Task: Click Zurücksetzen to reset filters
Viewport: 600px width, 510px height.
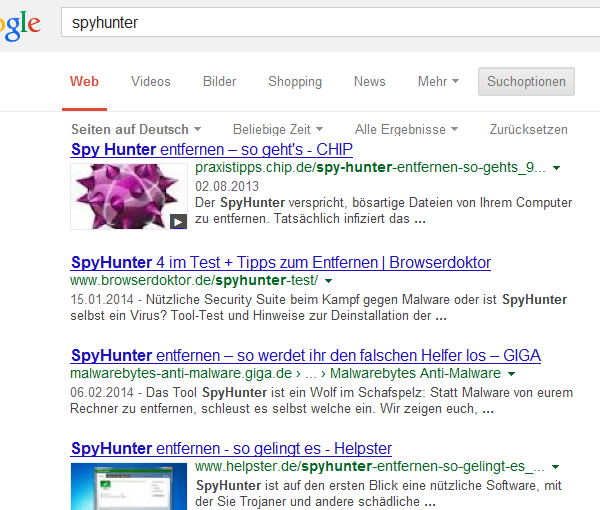Action: (x=528, y=129)
